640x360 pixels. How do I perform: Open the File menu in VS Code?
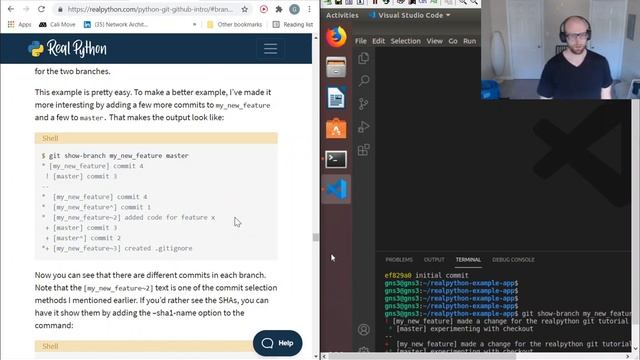click(x=361, y=41)
